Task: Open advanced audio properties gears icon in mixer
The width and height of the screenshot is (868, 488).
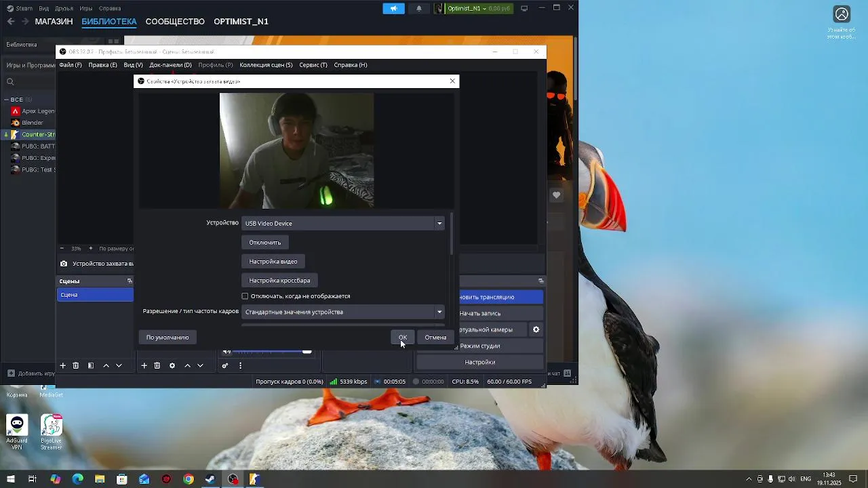Action: 225,365
